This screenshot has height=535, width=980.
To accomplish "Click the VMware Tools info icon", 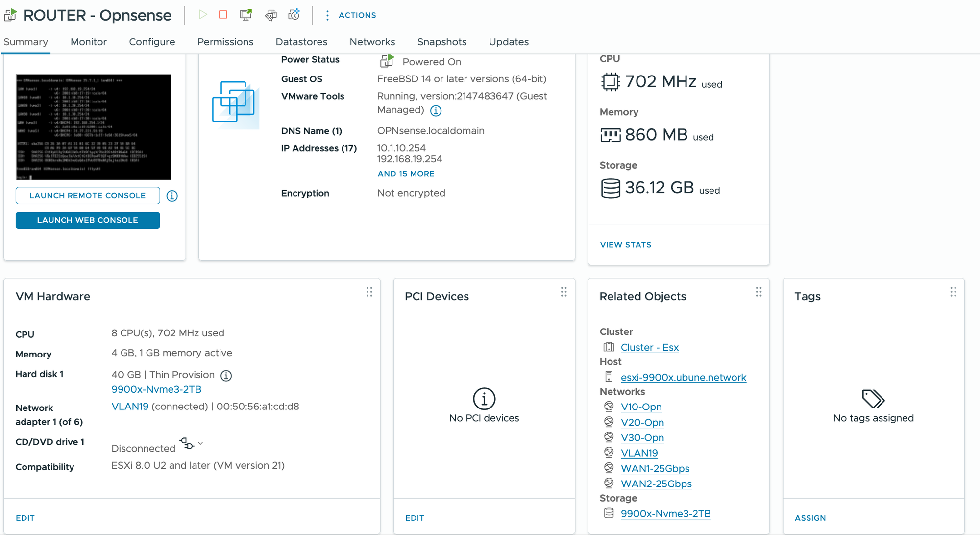I will pyautogui.click(x=436, y=111).
